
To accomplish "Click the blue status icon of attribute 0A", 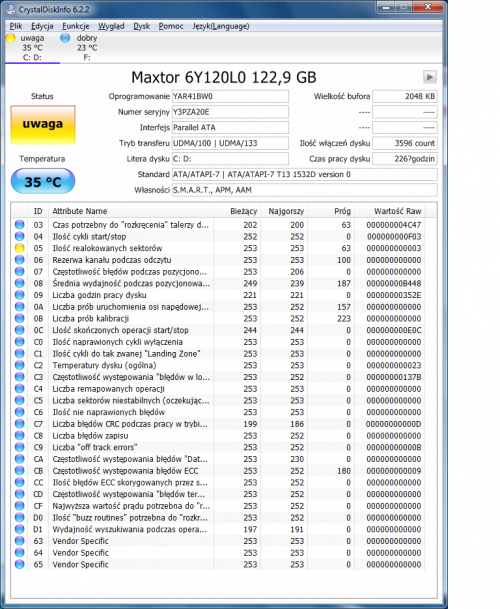I will [x=19, y=306].
